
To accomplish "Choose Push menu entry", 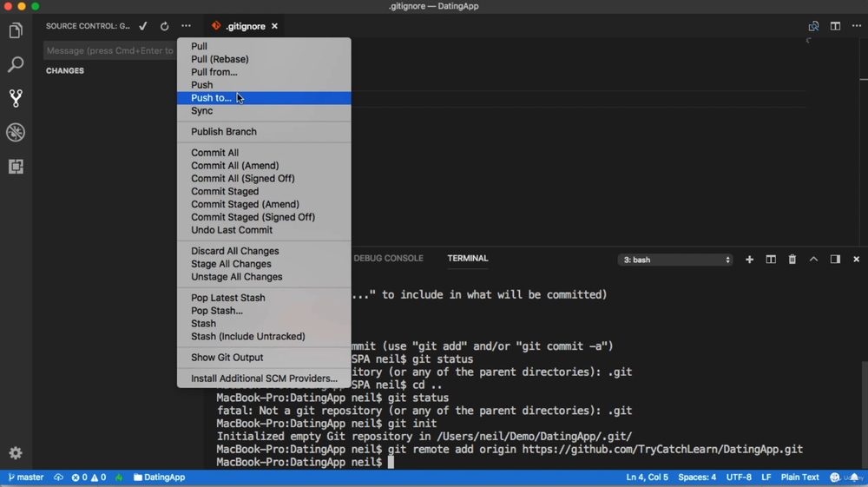I will coord(264,85).
